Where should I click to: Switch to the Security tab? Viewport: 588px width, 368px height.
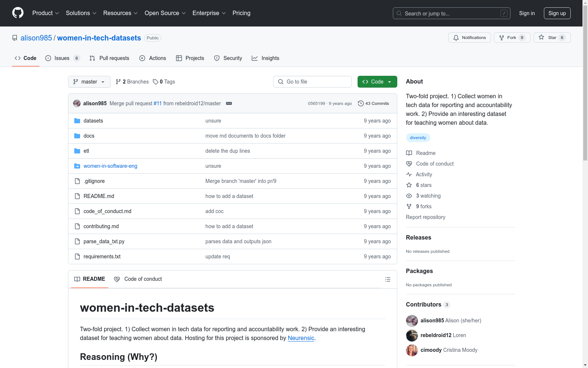point(228,58)
